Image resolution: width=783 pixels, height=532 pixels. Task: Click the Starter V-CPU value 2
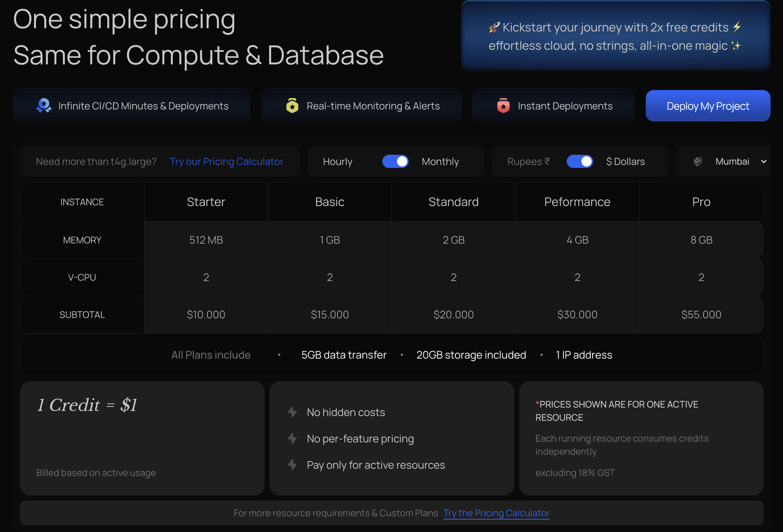(x=206, y=277)
